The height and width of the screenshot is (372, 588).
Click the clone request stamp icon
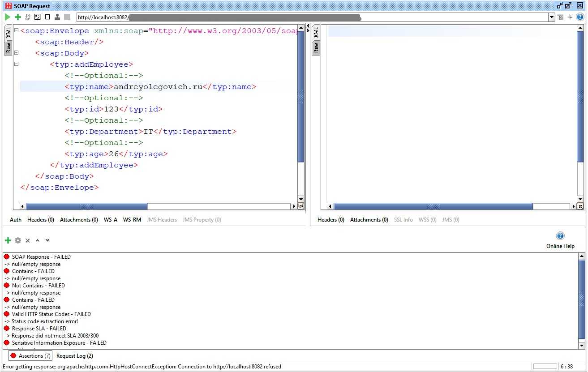point(57,17)
